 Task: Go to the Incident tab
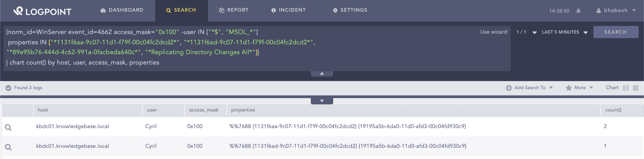point(288,10)
